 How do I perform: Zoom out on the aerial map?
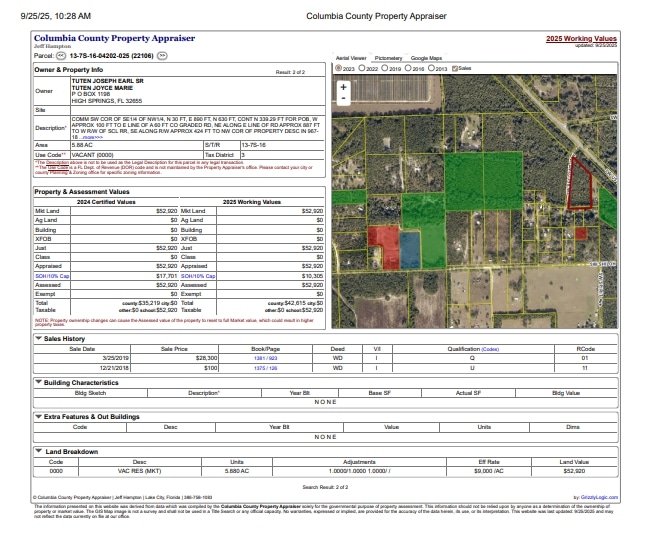coord(344,100)
